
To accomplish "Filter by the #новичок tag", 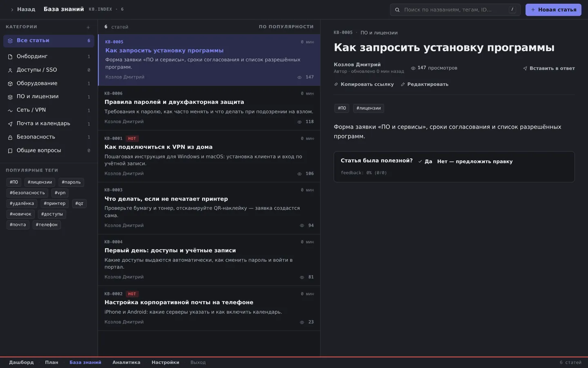I will point(20,214).
